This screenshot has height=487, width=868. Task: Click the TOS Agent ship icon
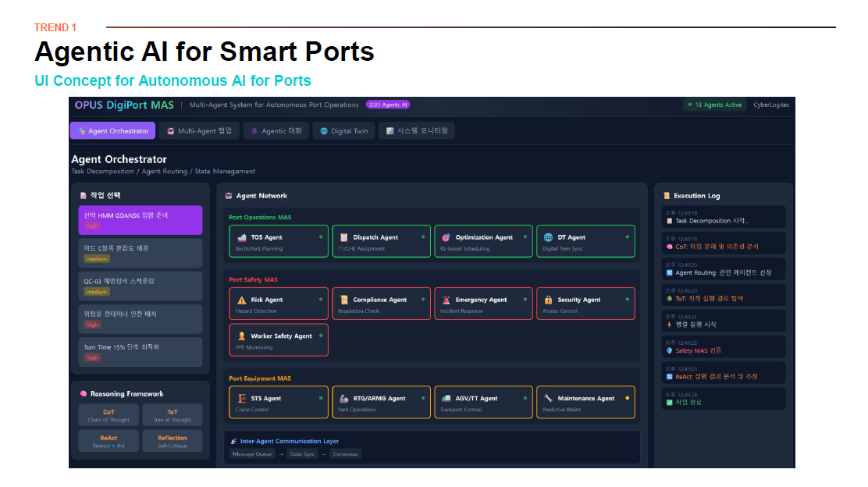click(x=241, y=237)
